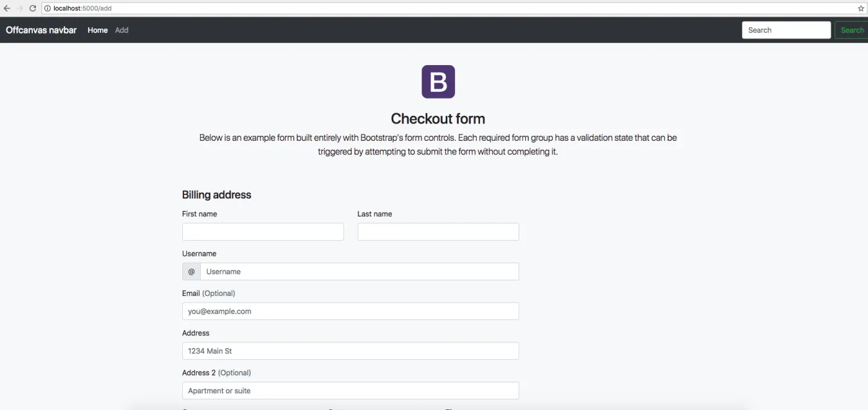The image size is (868, 410).
Task: Click the Email (Optional) label
Action: (208, 293)
